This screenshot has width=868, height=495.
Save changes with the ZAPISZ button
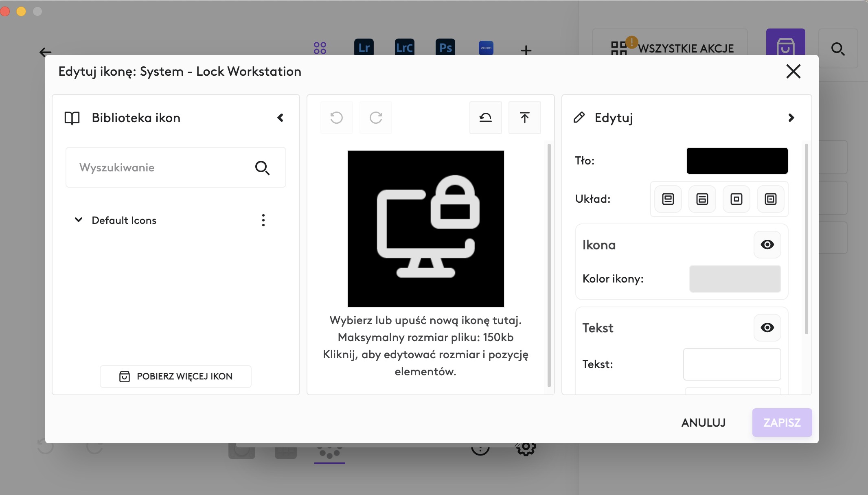(x=782, y=423)
